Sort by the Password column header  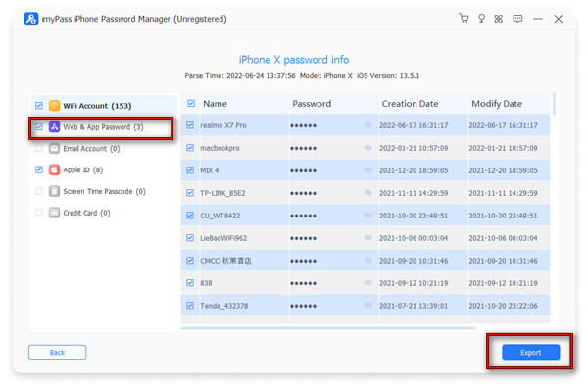click(x=312, y=104)
